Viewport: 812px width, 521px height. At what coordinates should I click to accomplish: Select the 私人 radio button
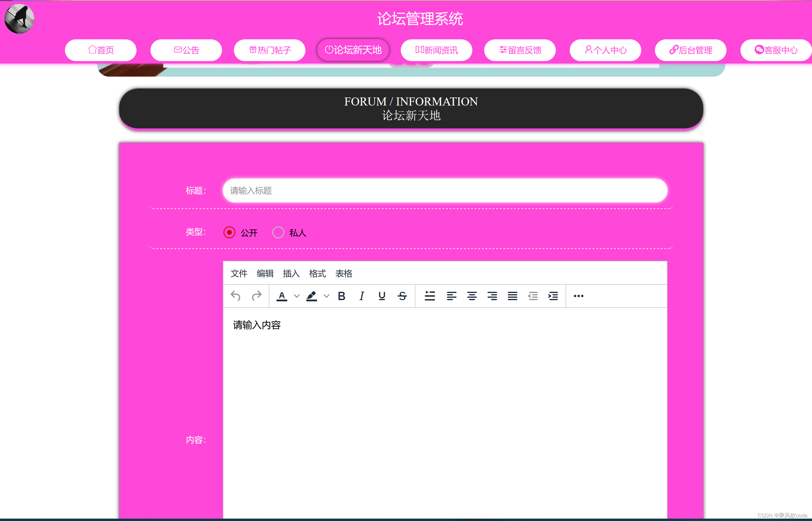click(278, 232)
